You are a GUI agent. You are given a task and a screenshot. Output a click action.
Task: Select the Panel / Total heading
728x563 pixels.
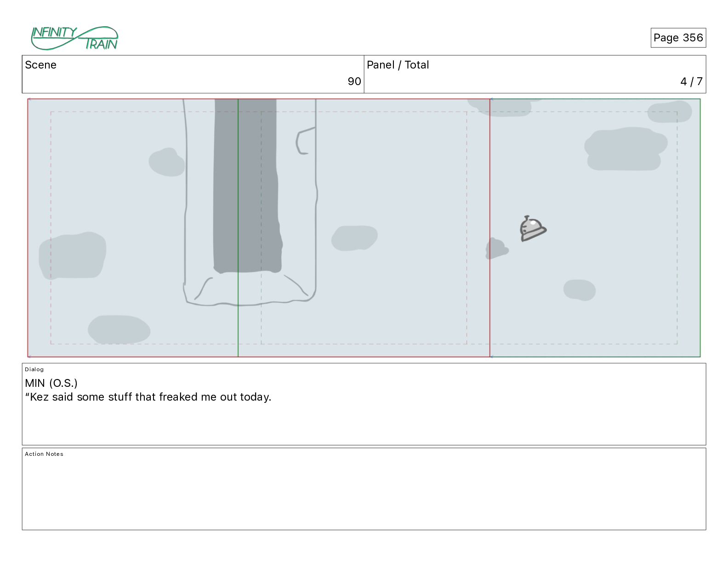[398, 65]
